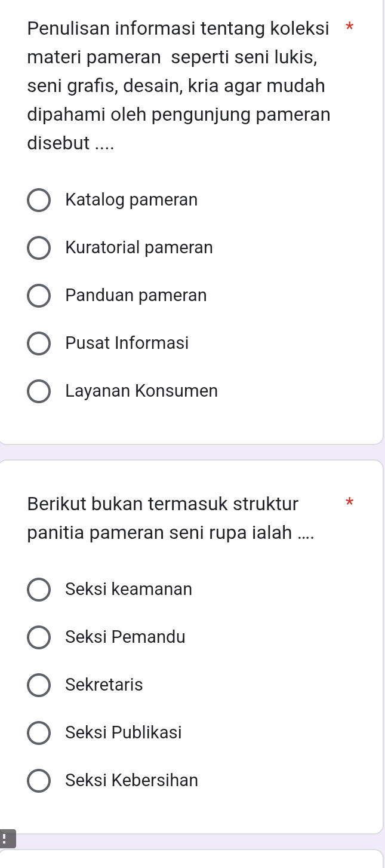
Task: Select the Seksi Kebersihan option
Action: click(x=38, y=780)
